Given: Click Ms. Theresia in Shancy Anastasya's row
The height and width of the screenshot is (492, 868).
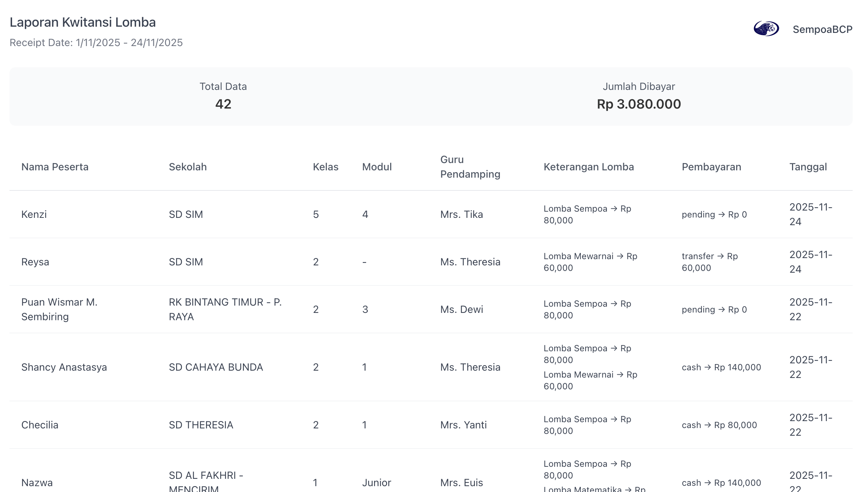Looking at the screenshot, I should (470, 367).
